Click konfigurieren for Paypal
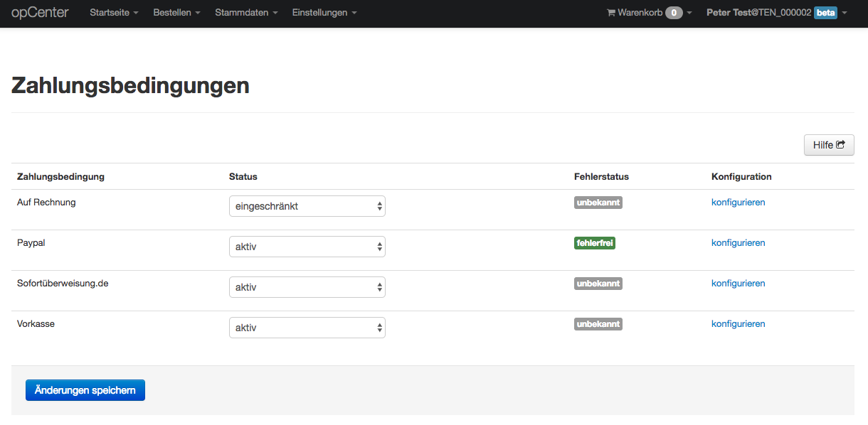Viewport: 868px width, 425px height. pyautogui.click(x=738, y=242)
